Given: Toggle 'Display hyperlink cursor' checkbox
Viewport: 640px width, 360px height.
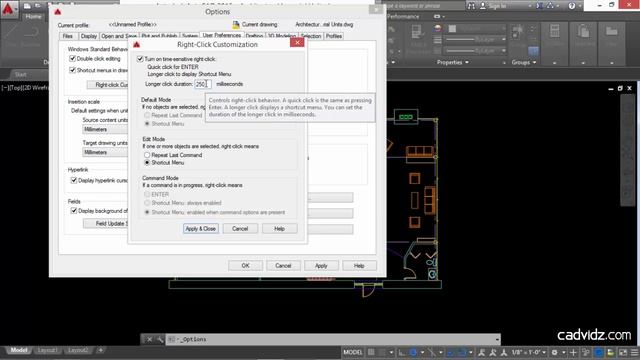Looking at the screenshot, I should point(73,180).
